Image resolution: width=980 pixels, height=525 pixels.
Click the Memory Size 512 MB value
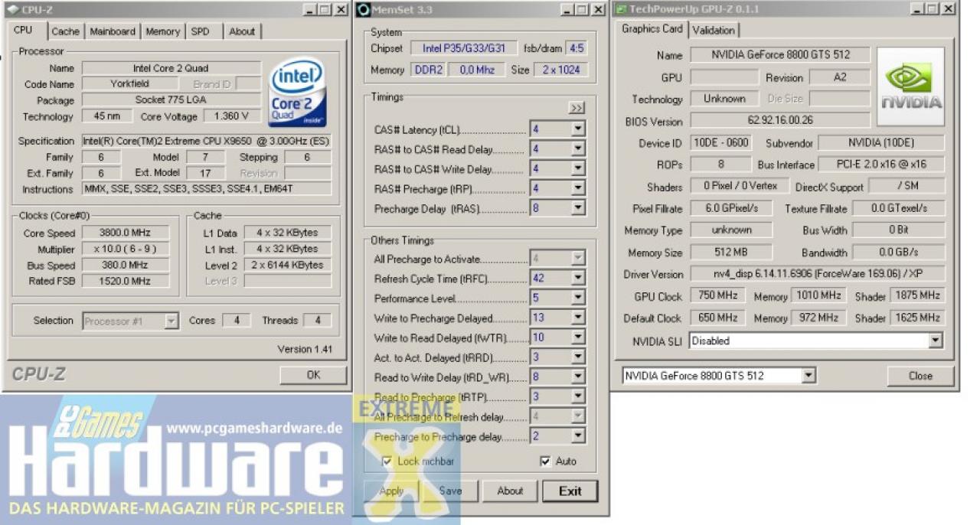pos(730,252)
